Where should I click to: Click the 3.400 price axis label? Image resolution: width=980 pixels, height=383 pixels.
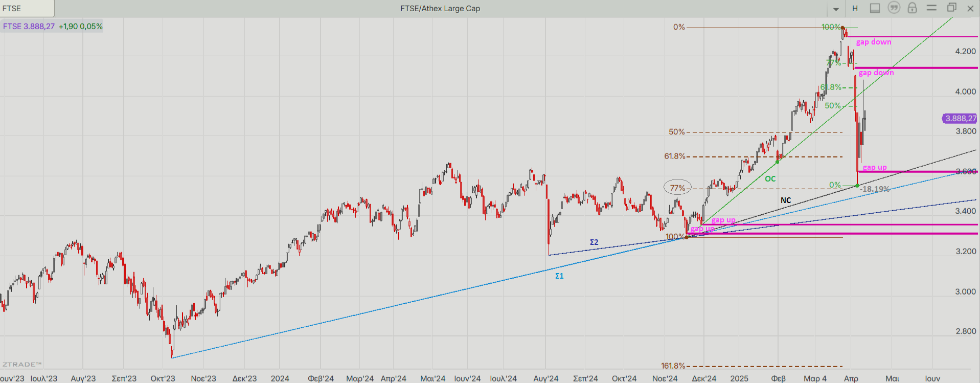966,211
